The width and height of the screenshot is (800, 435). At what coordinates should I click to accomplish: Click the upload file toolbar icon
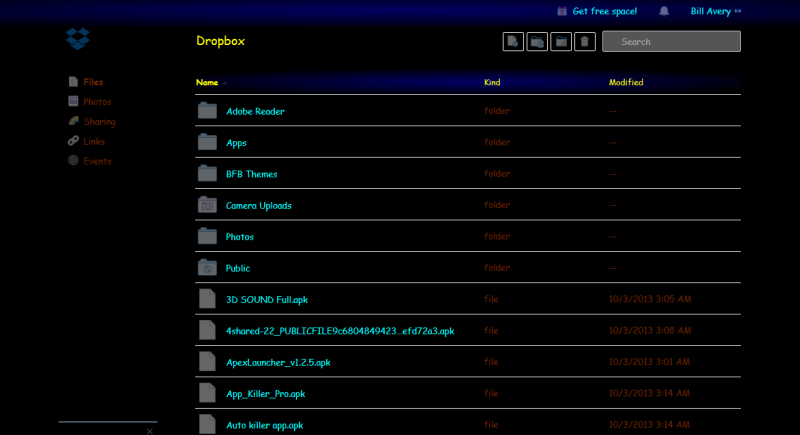click(513, 41)
